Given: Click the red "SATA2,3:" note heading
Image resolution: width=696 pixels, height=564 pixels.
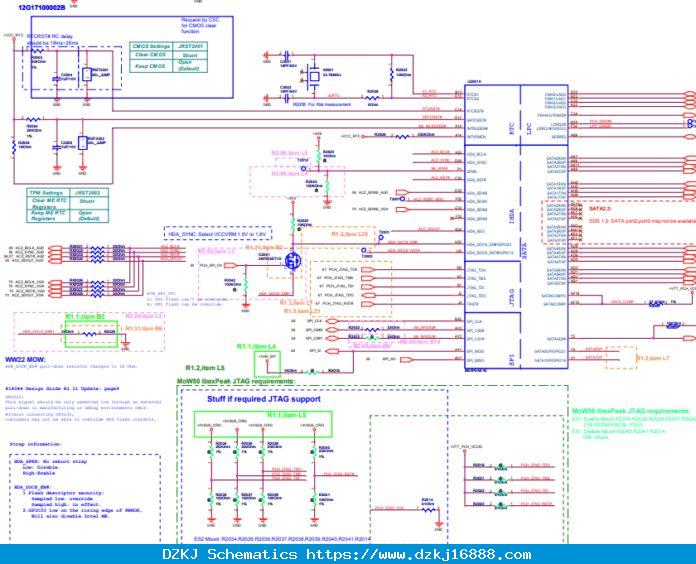Looking at the screenshot, I should tap(600, 209).
